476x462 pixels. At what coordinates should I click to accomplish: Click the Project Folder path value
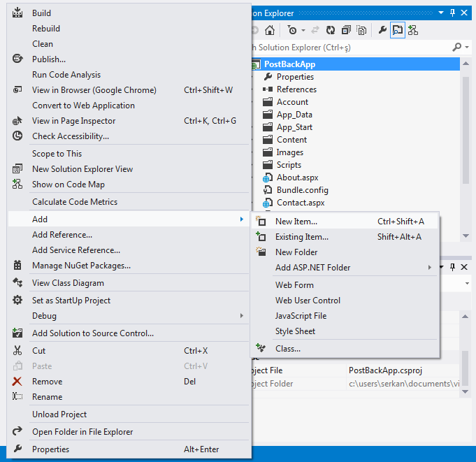[404, 384]
